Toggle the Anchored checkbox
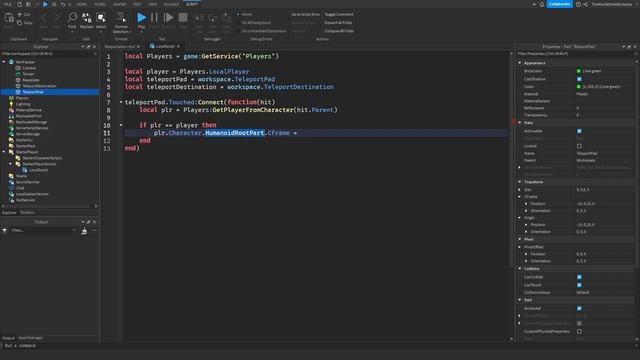This screenshot has width=640, height=360. click(579, 309)
